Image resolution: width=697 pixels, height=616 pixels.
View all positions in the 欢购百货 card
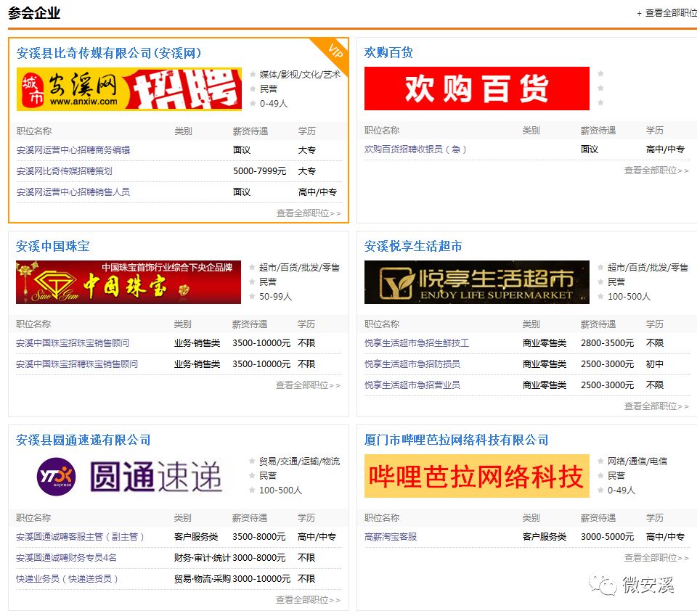click(656, 170)
